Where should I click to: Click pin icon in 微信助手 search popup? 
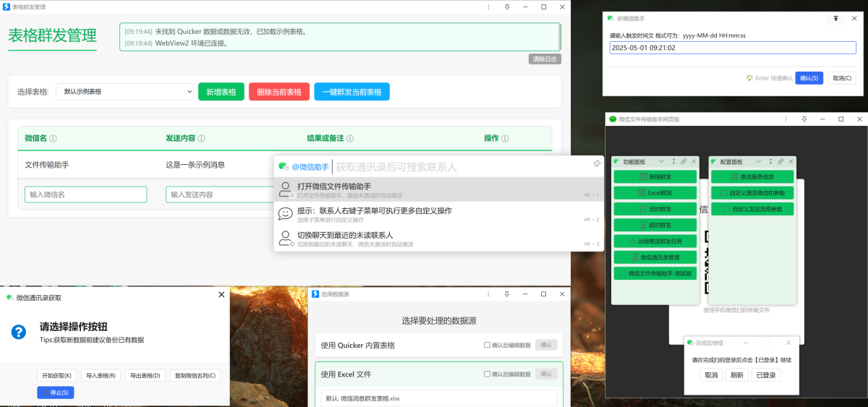coord(597,164)
